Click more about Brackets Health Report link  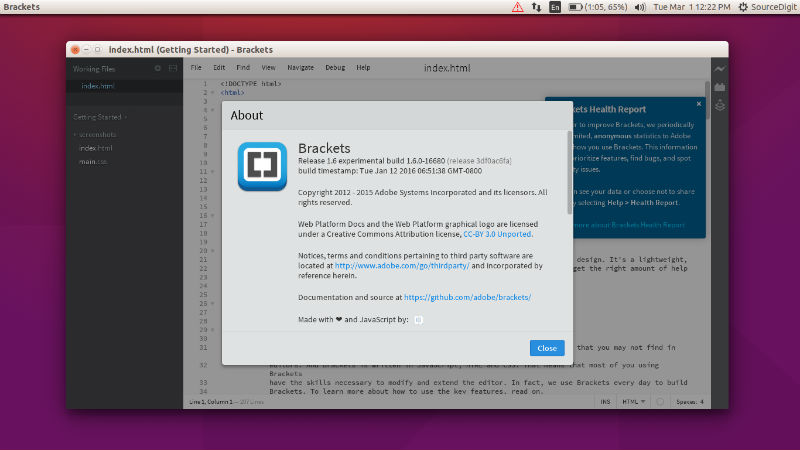[x=629, y=225]
